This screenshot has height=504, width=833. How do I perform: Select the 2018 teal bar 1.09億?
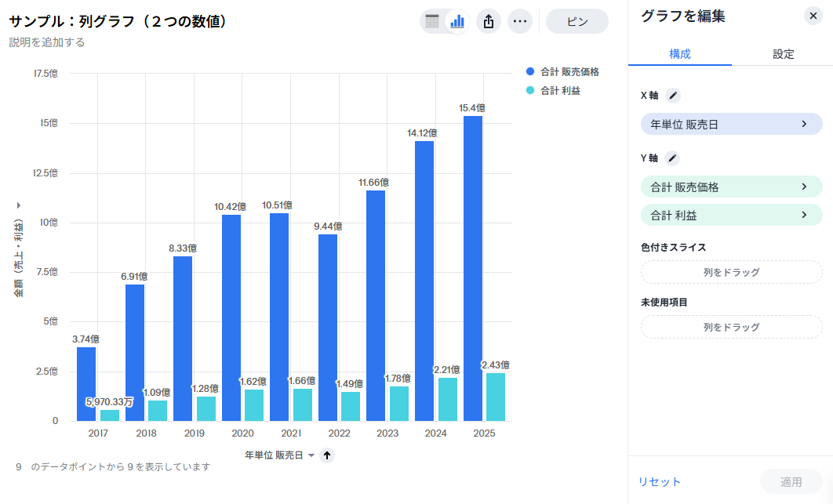157,411
